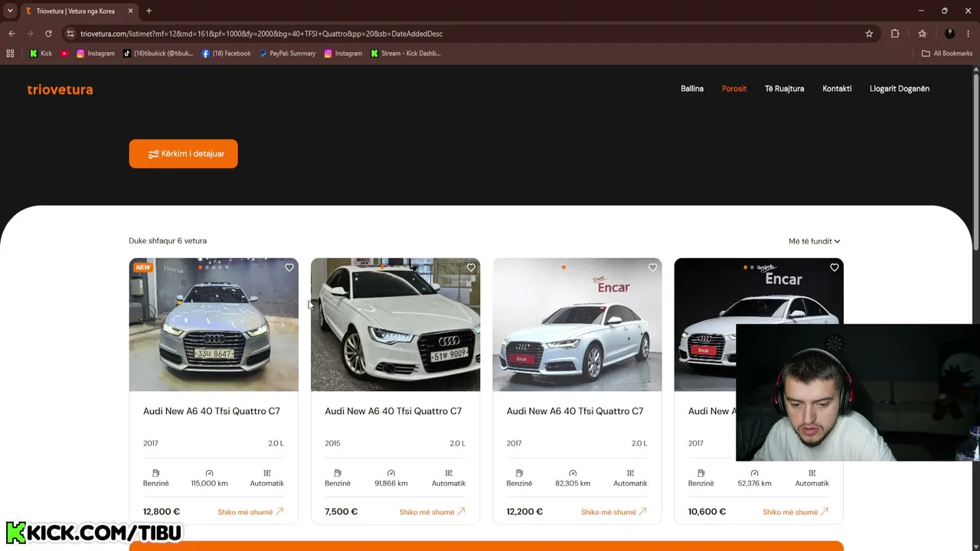
Task: Select Porosit in the site navigation
Action: (x=734, y=89)
